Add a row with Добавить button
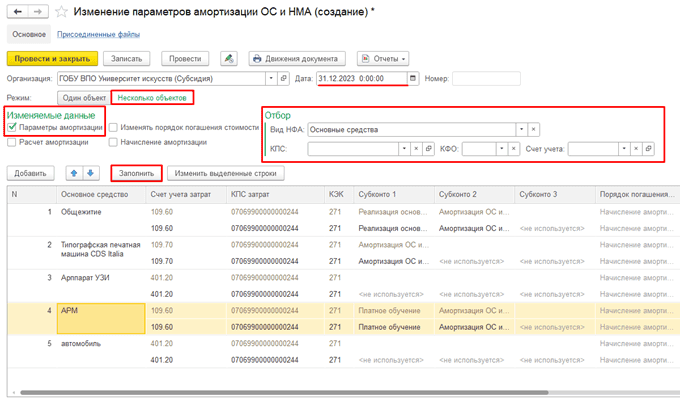 30,173
